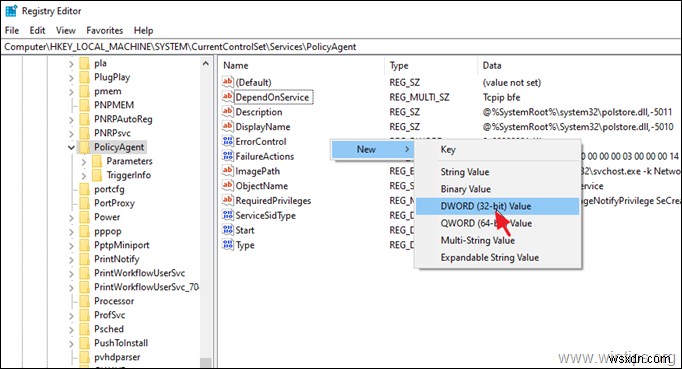Select the pvhdparser tree item
Image resolution: width=682 pixels, height=369 pixels.
click(x=117, y=357)
